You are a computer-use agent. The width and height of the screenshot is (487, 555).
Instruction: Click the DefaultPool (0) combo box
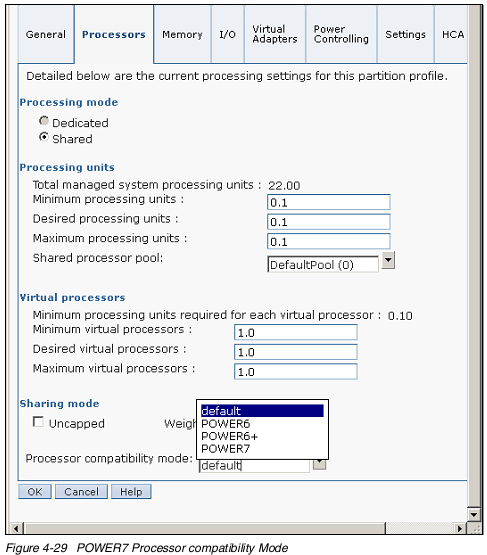(323, 264)
